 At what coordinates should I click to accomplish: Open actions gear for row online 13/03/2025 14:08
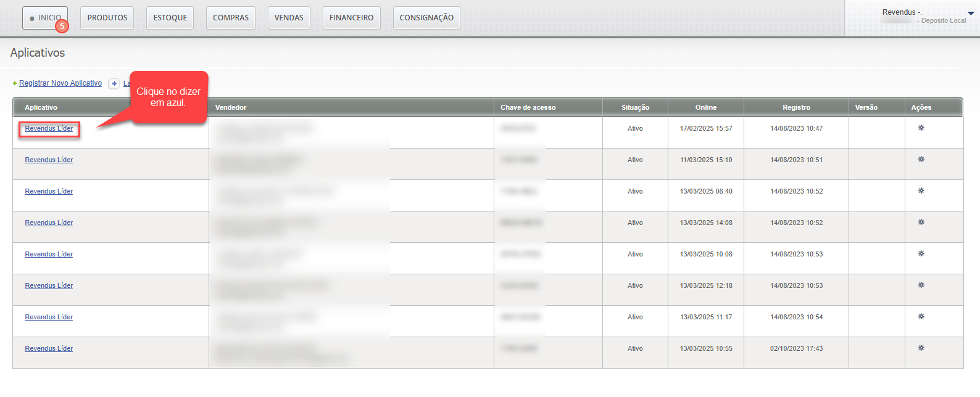921,223
